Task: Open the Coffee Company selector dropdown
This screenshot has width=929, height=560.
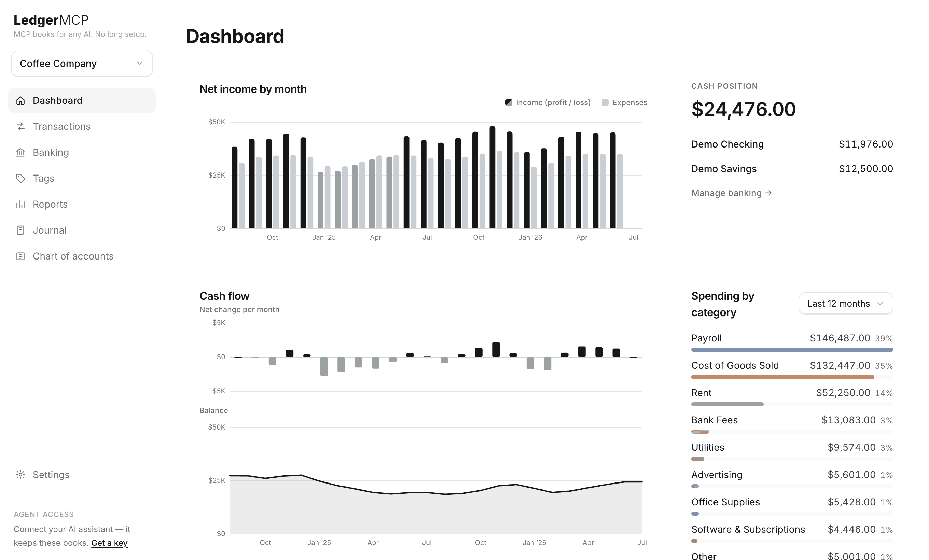Action: point(82,64)
